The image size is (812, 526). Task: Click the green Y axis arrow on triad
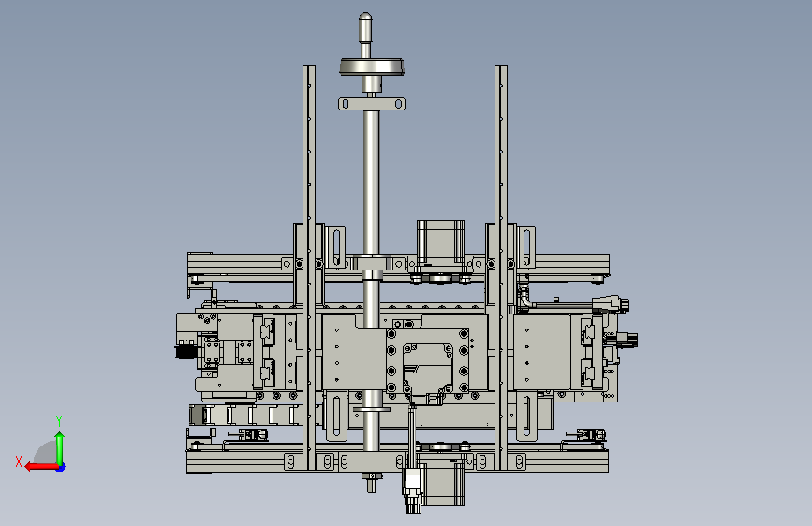tap(60, 448)
